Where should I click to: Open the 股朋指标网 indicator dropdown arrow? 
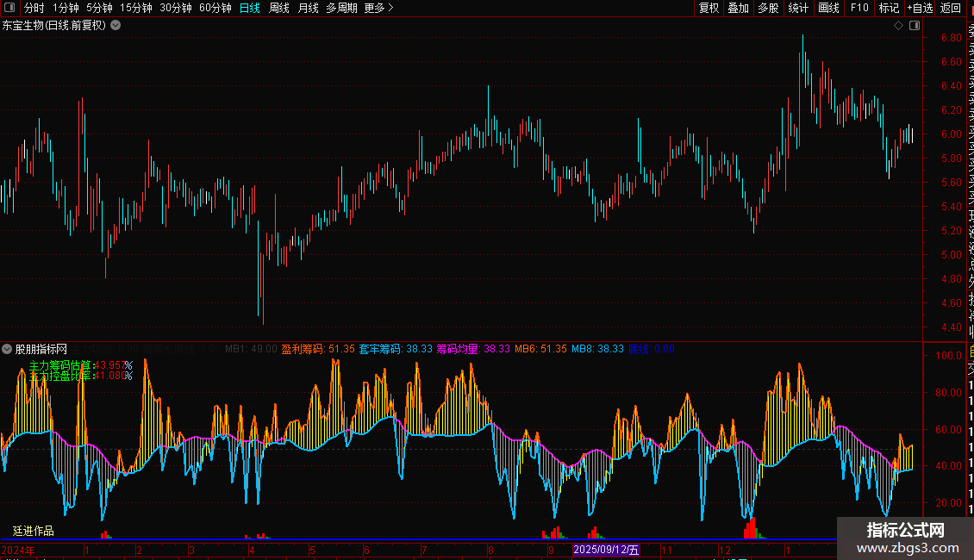[7, 349]
